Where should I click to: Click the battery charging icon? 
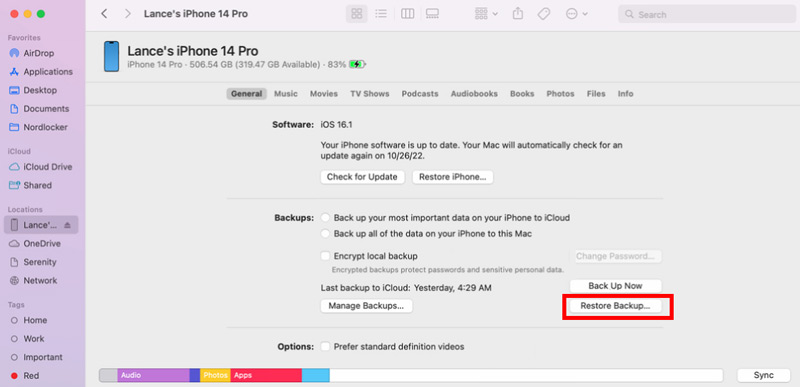(x=357, y=64)
